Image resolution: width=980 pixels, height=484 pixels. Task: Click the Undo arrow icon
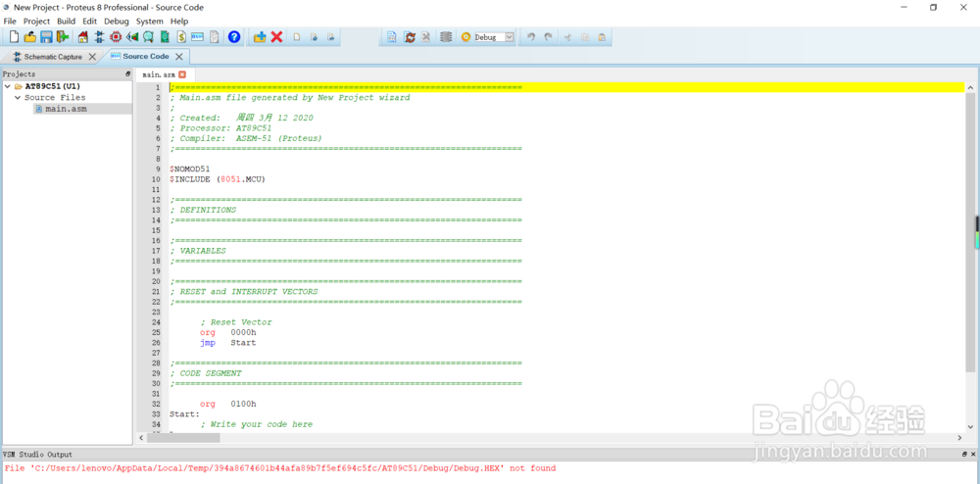click(530, 37)
